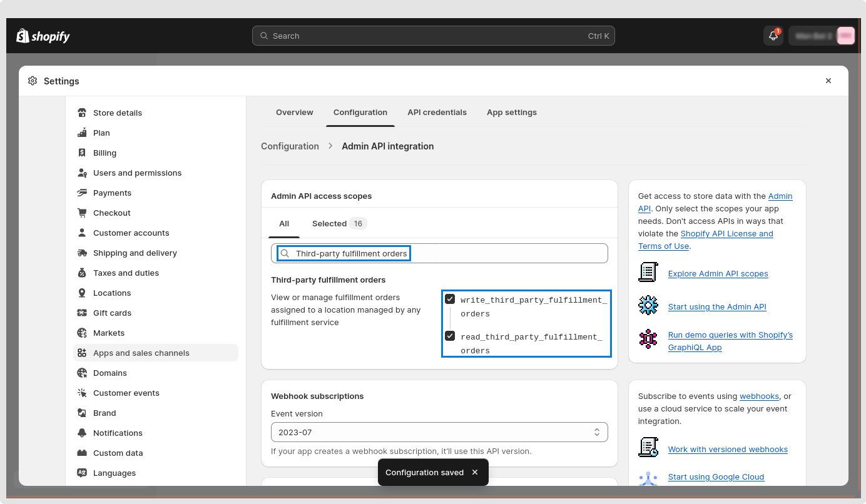This screenshot has width=866, height=504.
Task: Select the Configuration tab
Action: (x=360, y=113)
